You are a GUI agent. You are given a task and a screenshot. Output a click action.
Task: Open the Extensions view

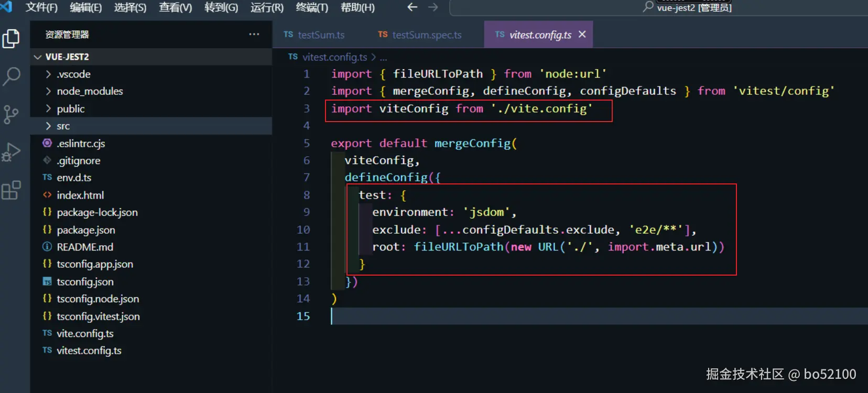[11, 190]
